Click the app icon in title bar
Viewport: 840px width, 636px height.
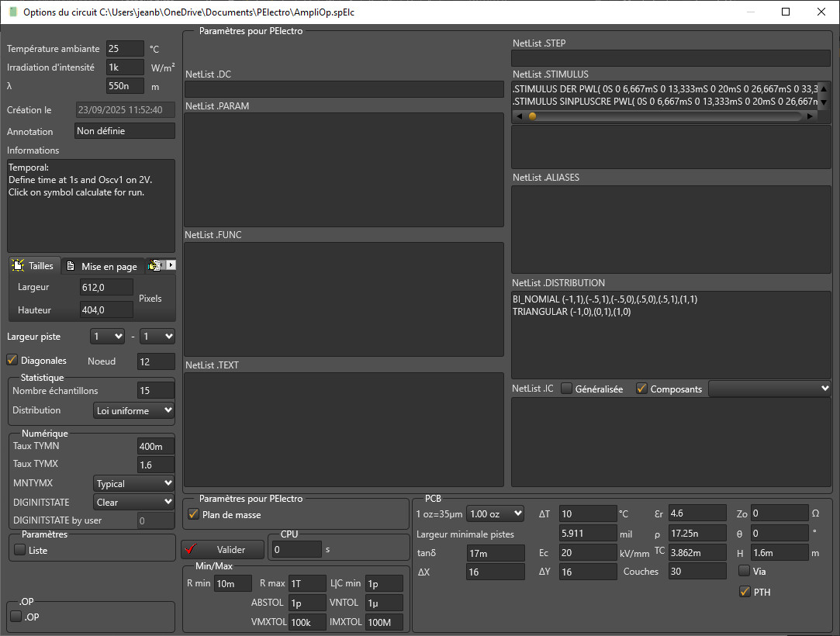[x=12, y=12]
